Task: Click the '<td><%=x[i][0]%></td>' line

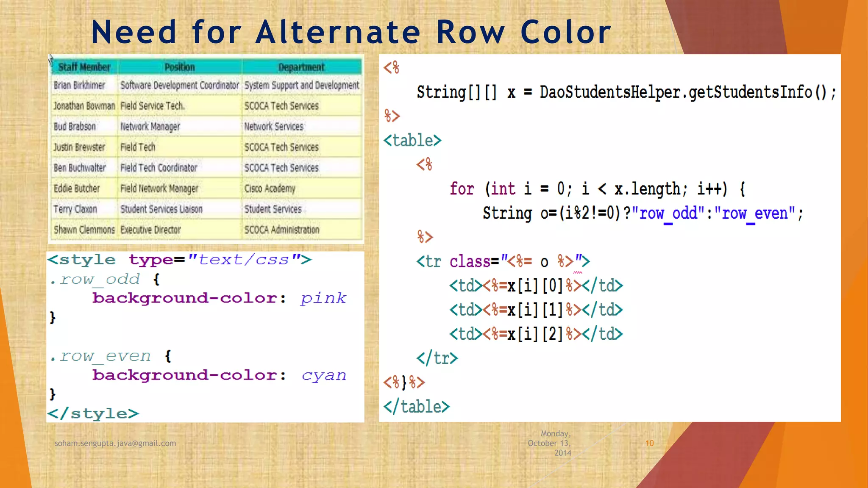Action: (536, 286)
